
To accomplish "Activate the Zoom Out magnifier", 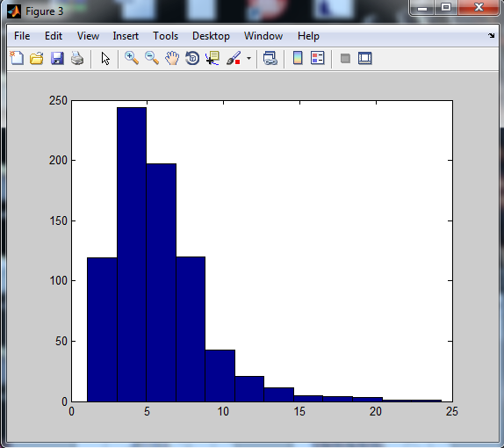I will (152, 59).
